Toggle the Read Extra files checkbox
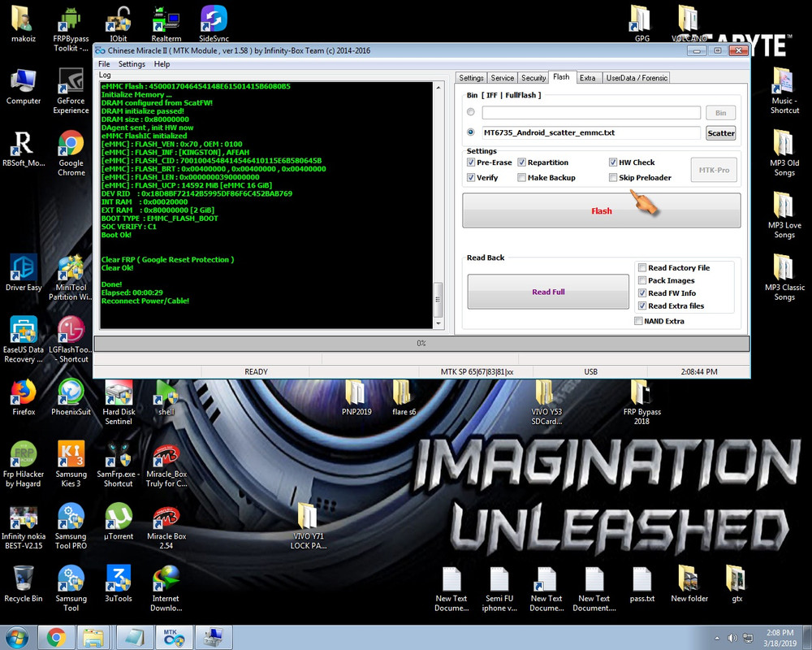This screenshot has width=812, height=650. [x=642, y=305]
